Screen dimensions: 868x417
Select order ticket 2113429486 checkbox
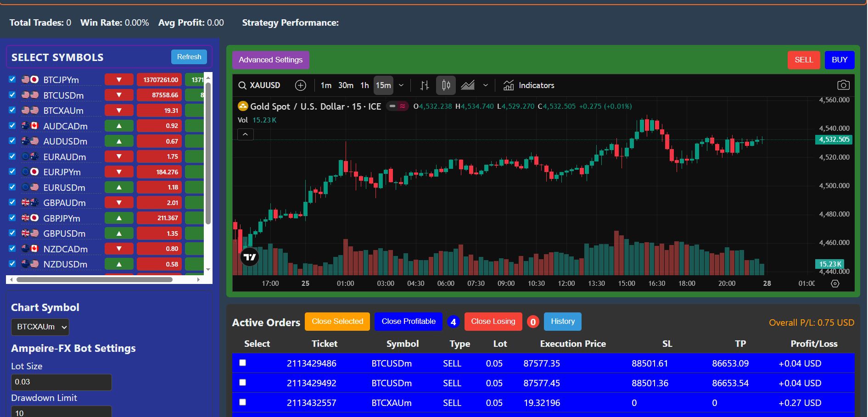point(242,363)
